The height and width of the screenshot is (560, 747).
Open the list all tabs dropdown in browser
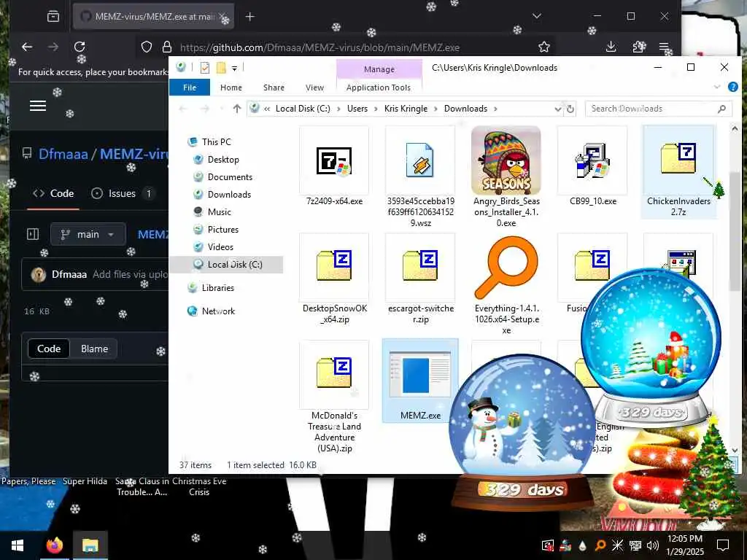tap(537, 16)
